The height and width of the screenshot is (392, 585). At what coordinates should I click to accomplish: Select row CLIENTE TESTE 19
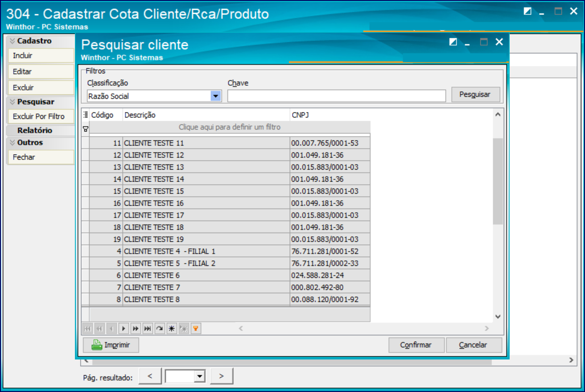click(x=226, y=239)
